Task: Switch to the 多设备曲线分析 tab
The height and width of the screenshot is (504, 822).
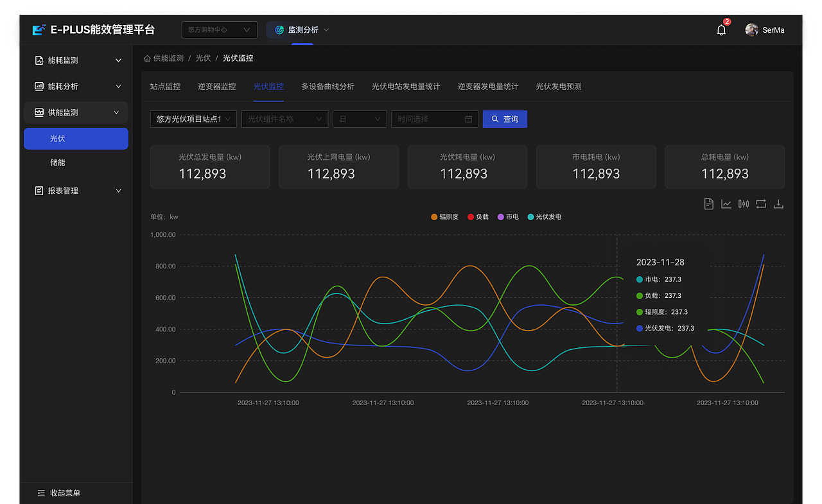Action: pos(328,87)
